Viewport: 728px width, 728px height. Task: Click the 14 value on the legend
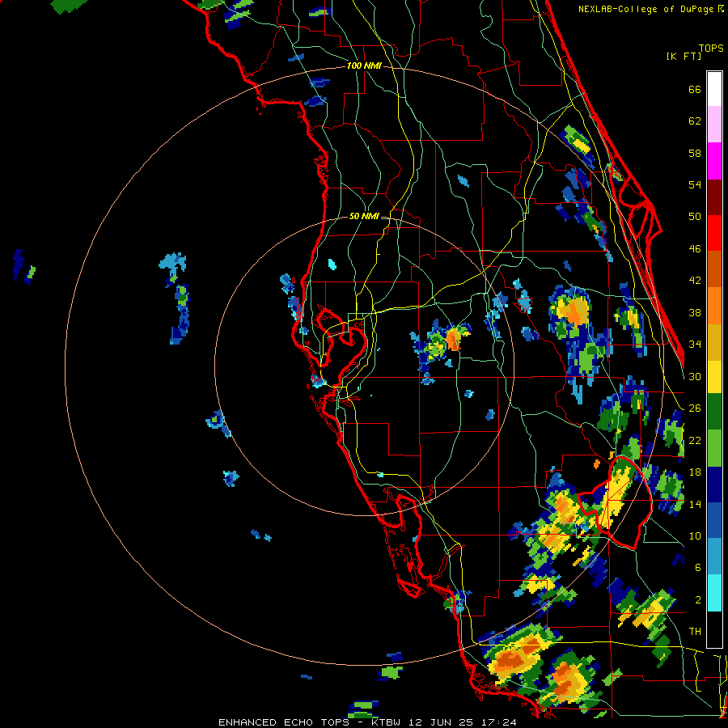695,504
